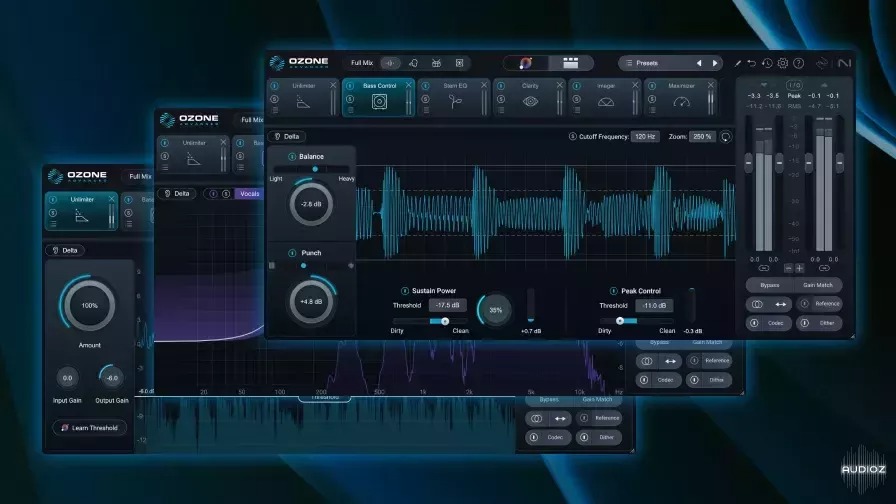Screen dimensions: 896x504
Task: Solo the Cutoff Frequency band
Action: pos(572,137)
